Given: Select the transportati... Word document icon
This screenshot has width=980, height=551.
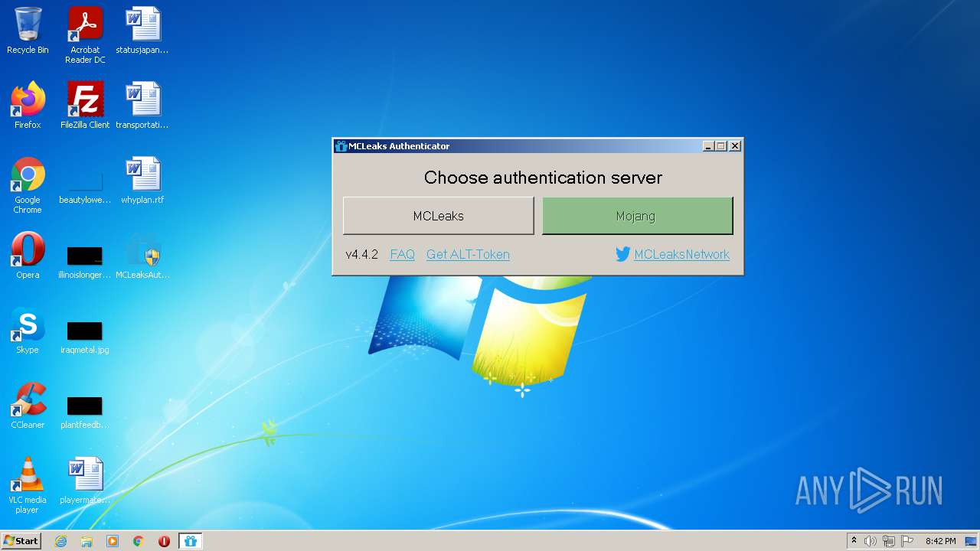Looking at the screenshot, I should 142,106.
